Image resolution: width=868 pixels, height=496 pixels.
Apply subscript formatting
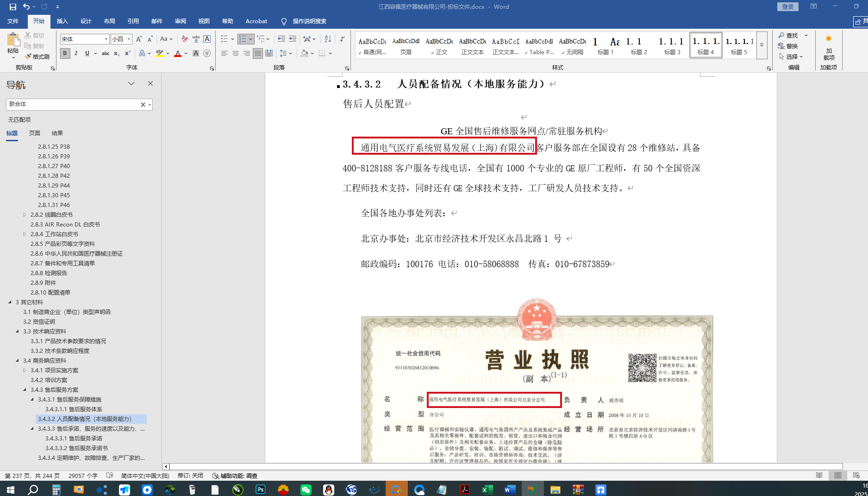click(x=117, y=54)
